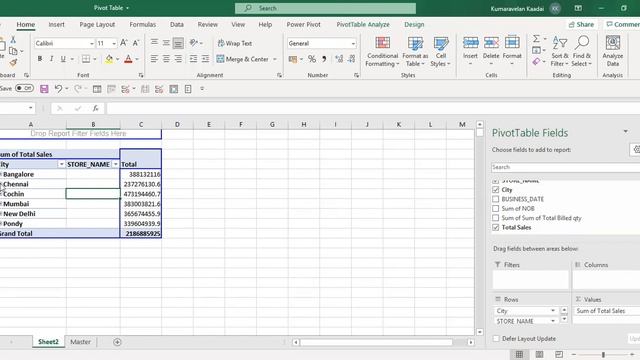This screenshot has height=360, width=640.
Task: Open the font name Calibri dropdown
Action: 91,43
